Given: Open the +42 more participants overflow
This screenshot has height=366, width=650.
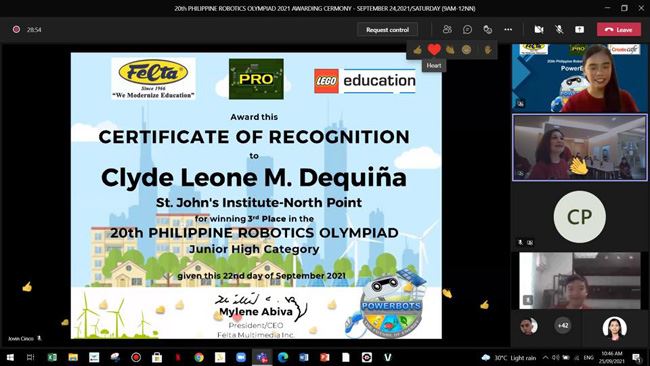Looking at the screenshot, I should 563,325.
